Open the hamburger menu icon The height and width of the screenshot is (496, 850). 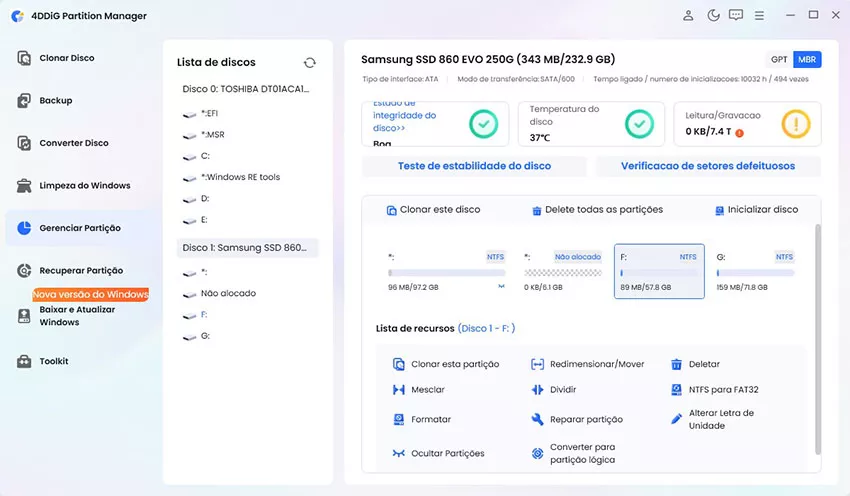click(759, 16)
